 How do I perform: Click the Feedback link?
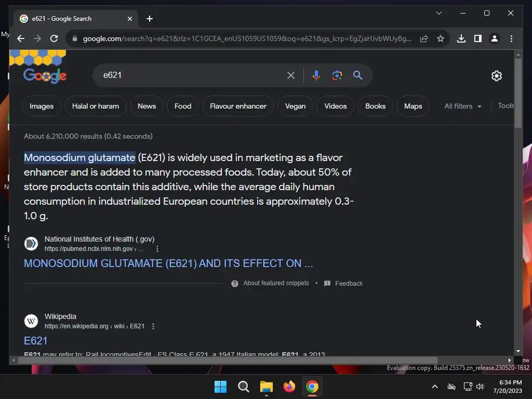pyautogui.click(x=349, y=284)
